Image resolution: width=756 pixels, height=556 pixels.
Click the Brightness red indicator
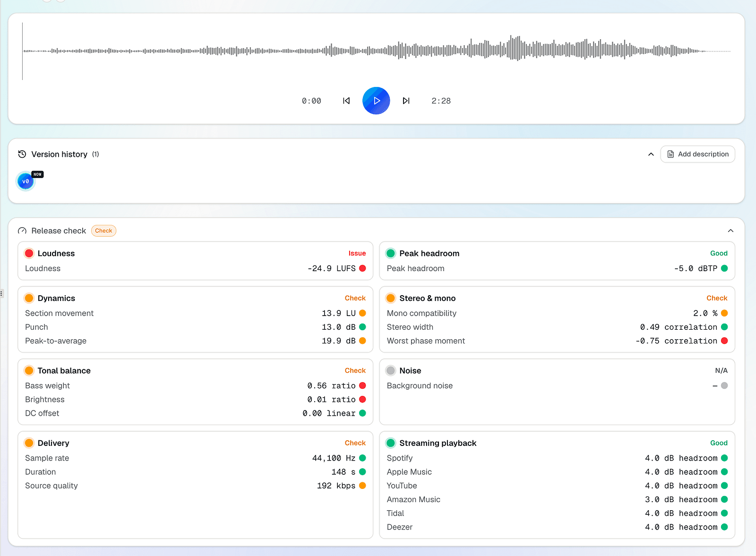coord(362,399)
